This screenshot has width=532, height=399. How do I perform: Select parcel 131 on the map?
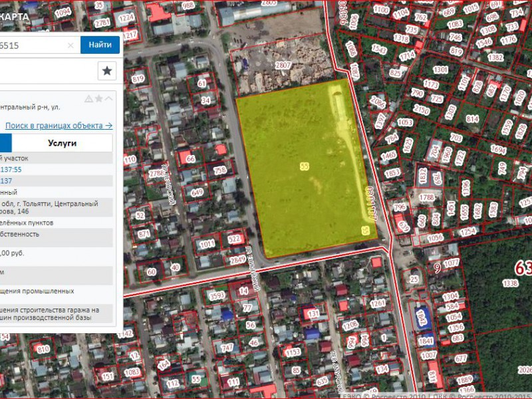(313, 314)
